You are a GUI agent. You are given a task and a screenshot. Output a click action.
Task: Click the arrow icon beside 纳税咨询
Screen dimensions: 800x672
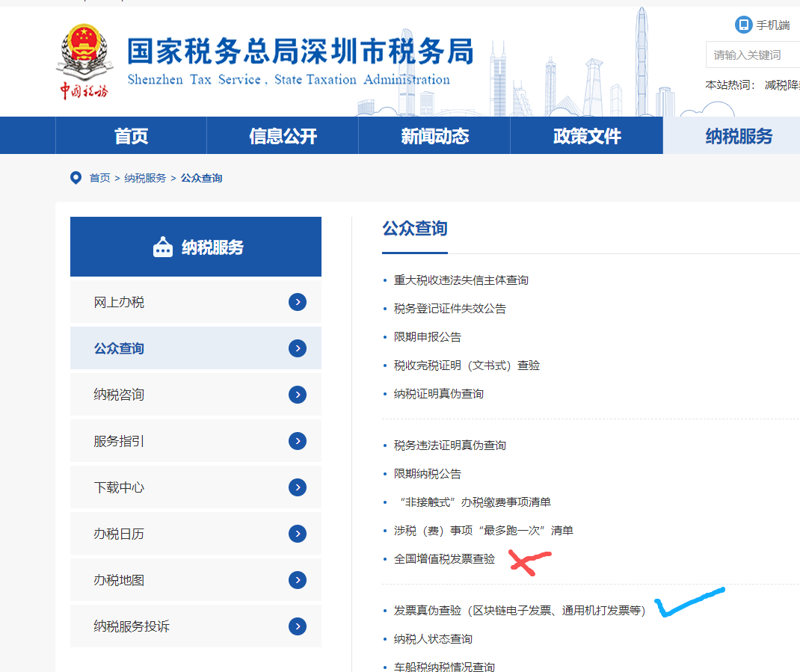(298, 395)
